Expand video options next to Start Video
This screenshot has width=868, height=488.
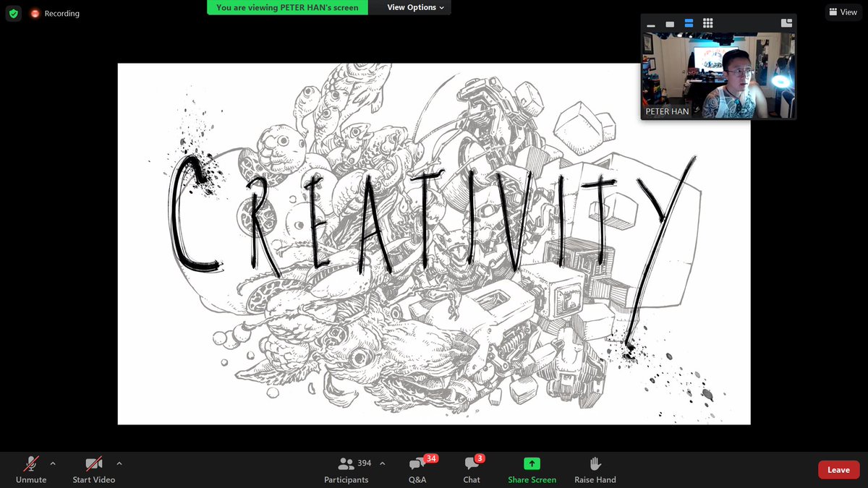[x=119, y=463]
